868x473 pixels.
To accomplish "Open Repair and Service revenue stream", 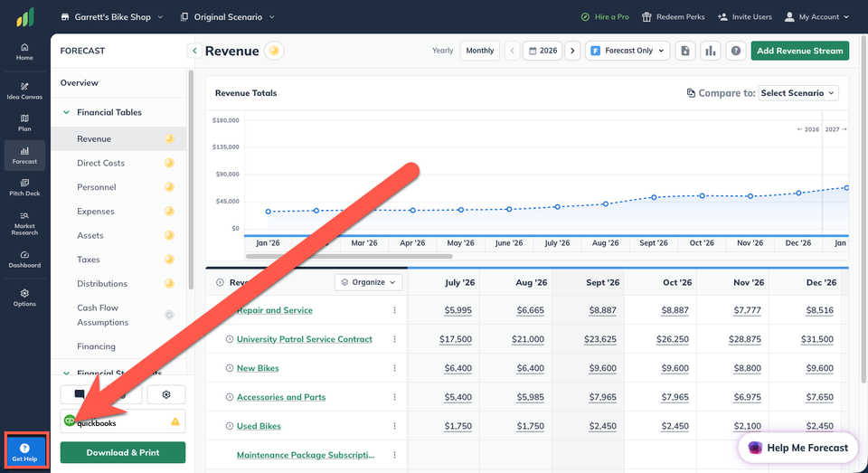I will 275,310.
